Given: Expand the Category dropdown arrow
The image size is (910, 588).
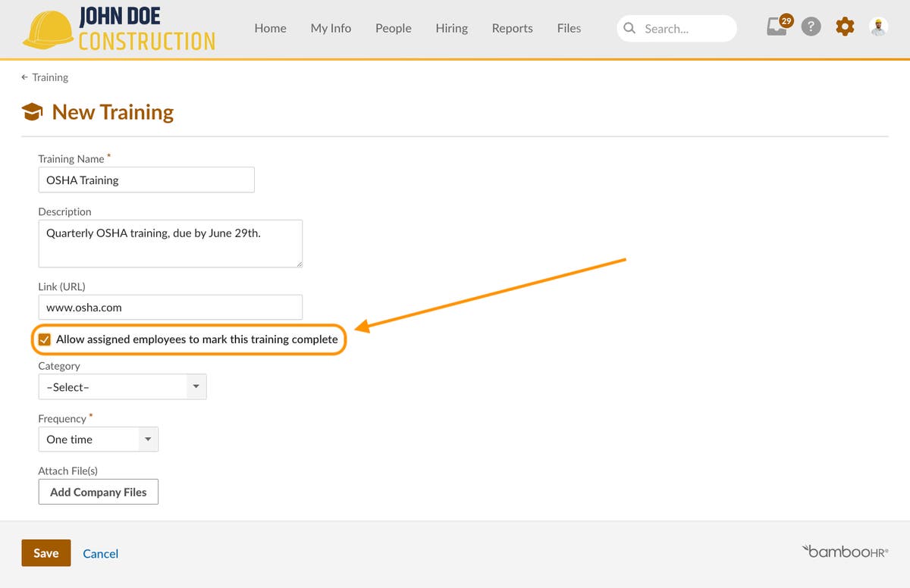Looking at the screenshot, I should click(x=196, y=386).
